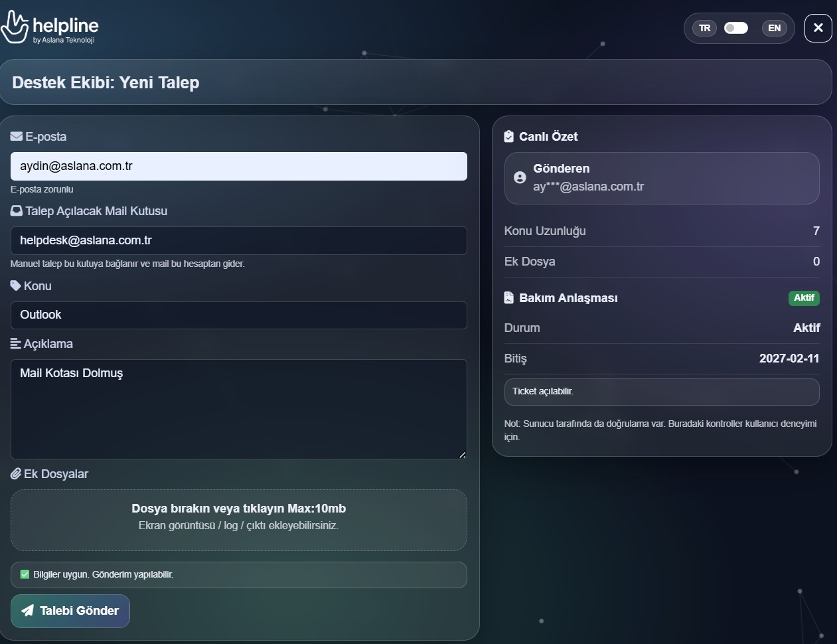This screenshot has width=837, height=644.
Task: Click the inbox icon beside Talep Açılacak Mail Kutusu
Action: click(x=17, y=210)
